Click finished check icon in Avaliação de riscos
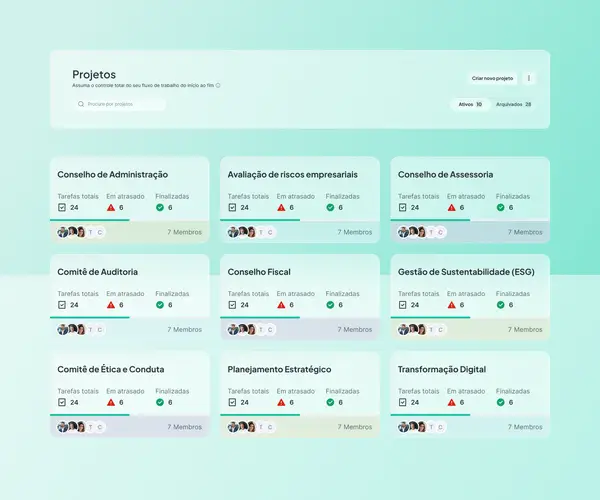Image resolution: width=600 pixels, height=500 pixels. tap(330, 207)
